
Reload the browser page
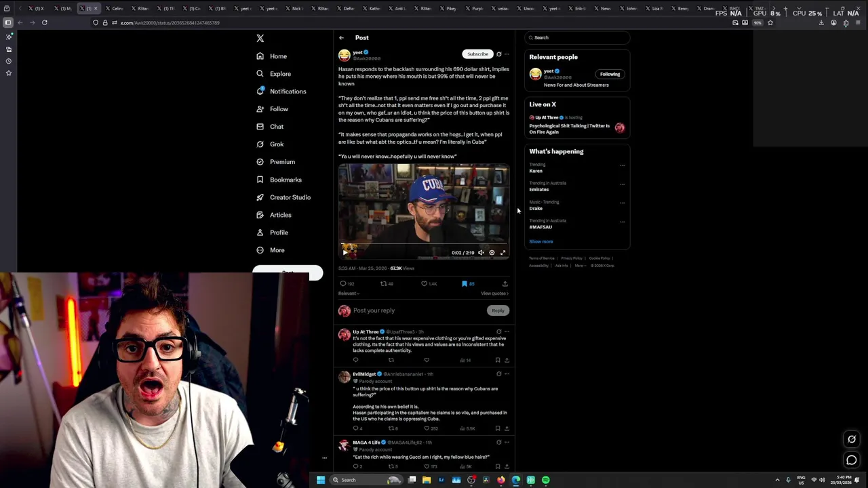point(45,23)
